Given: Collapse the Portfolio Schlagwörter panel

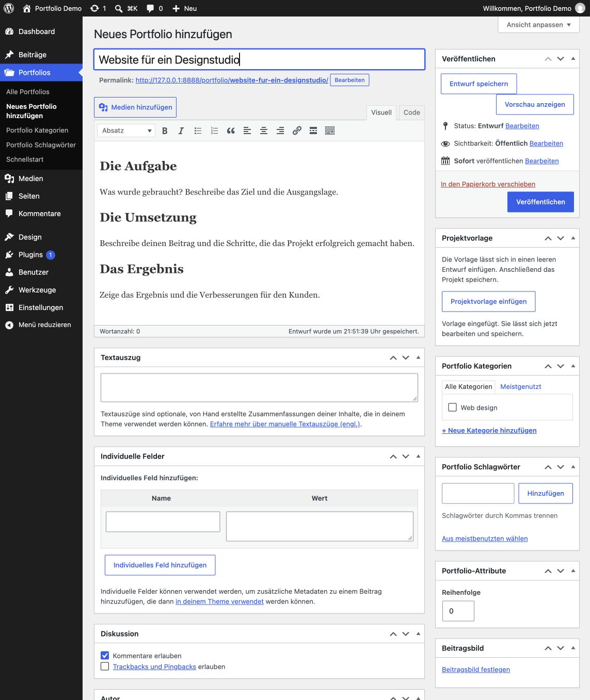Looking at the screenshot, I should (x=573, y=467).
